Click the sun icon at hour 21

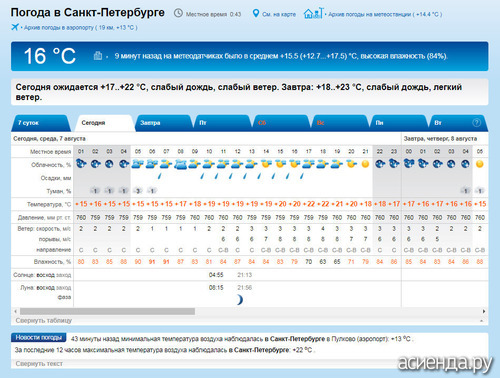365,164
